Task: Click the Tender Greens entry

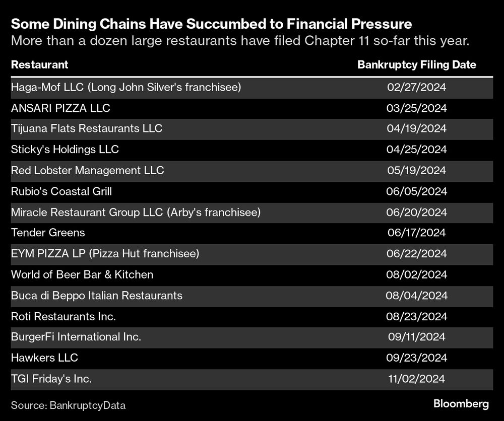Action: tap(48, 233)
